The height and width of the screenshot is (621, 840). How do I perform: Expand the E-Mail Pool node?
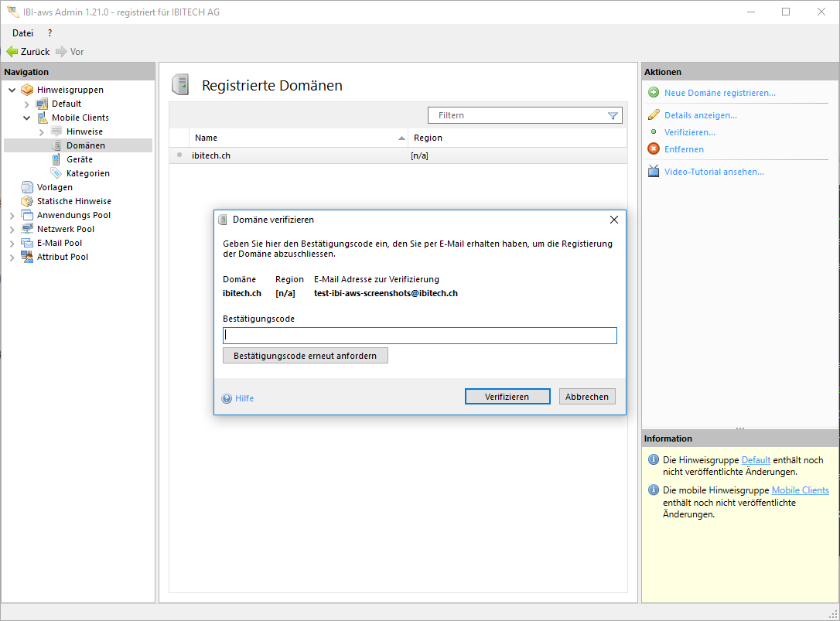tap(12, 243)
